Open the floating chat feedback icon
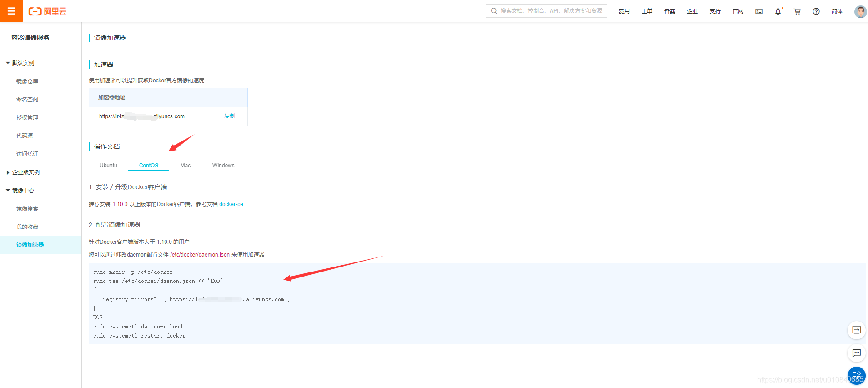 (857, 353)
